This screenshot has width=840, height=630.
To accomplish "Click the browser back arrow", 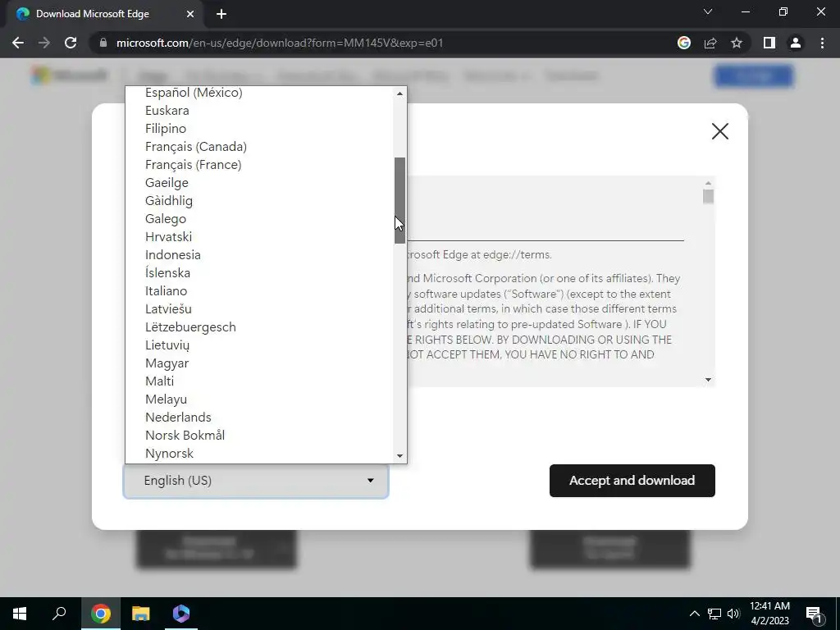I will click(x=18, y=43).
